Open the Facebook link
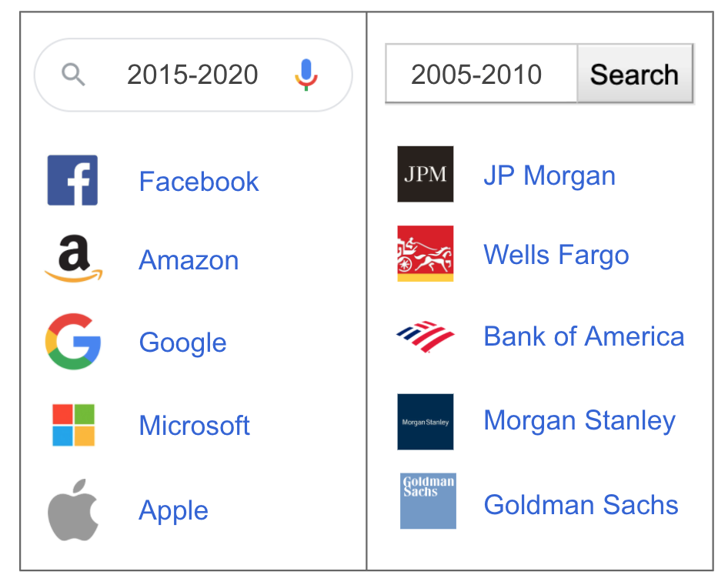Image resolution: width=728 pixels, height=585 pixels. pyautogui.click(x=199, y=181)
